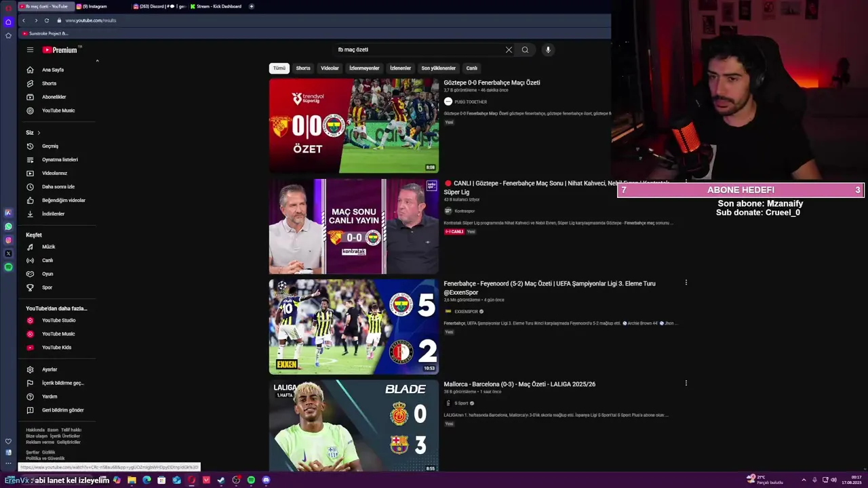The height and width of the screenshot is (488, 868).
Task: Click the browser forward arrow
Action: 35,20
